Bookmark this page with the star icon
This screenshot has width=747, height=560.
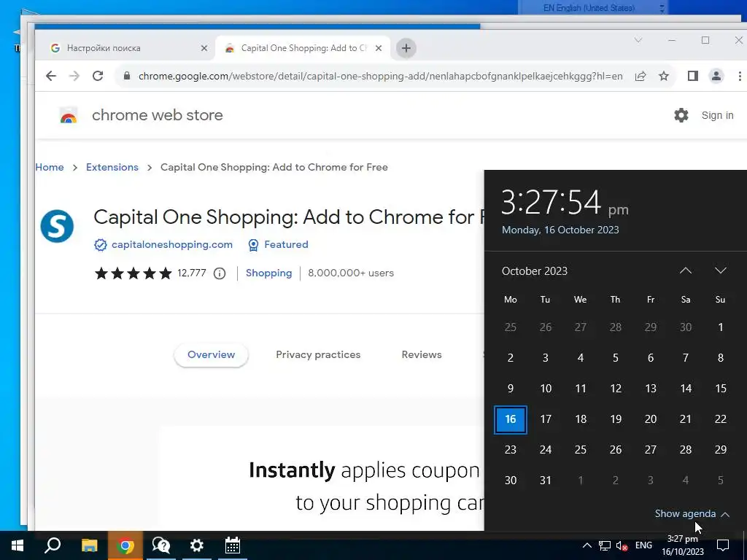click(x=664, y=76)
